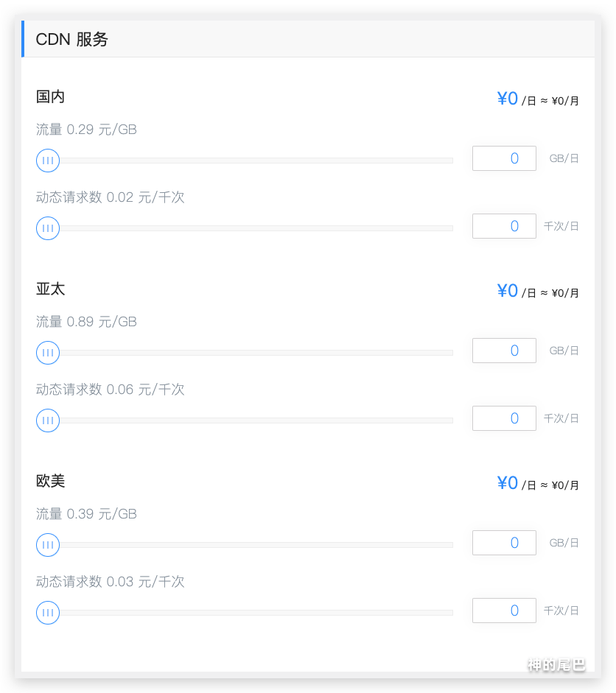Click the 国内 动态请求数 slider handle
The width and height of the screenshot is (616, 693).
click(48, 228)
